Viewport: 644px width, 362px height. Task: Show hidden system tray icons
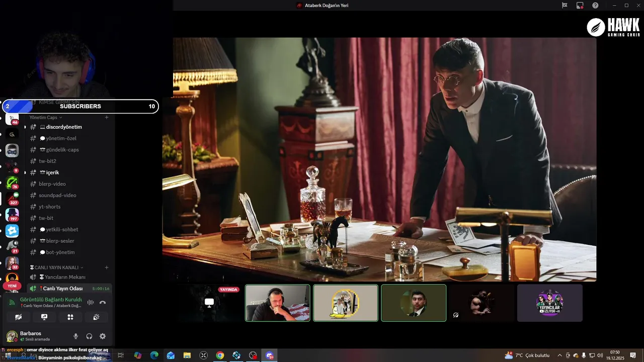tap(559, 355)
